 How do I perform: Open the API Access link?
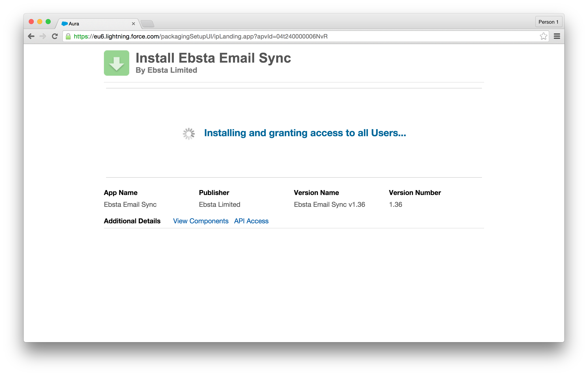[251, 221]
